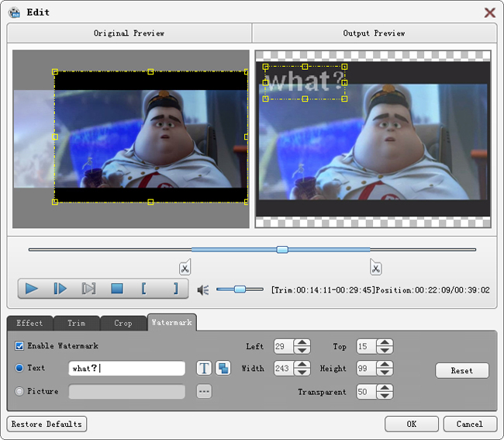Click the play-selection bracketed play icon
The width and height of the screenshot is (504, 440).
(88, 289)
